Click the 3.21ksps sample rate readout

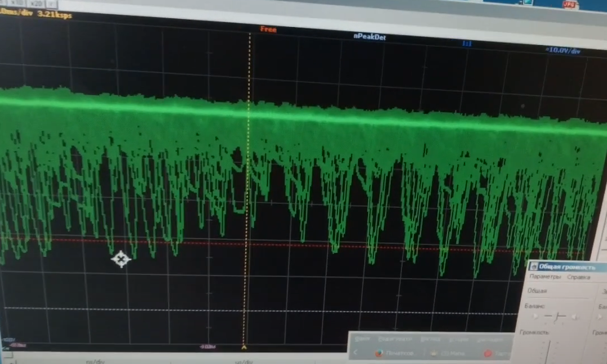click(55, 15)
